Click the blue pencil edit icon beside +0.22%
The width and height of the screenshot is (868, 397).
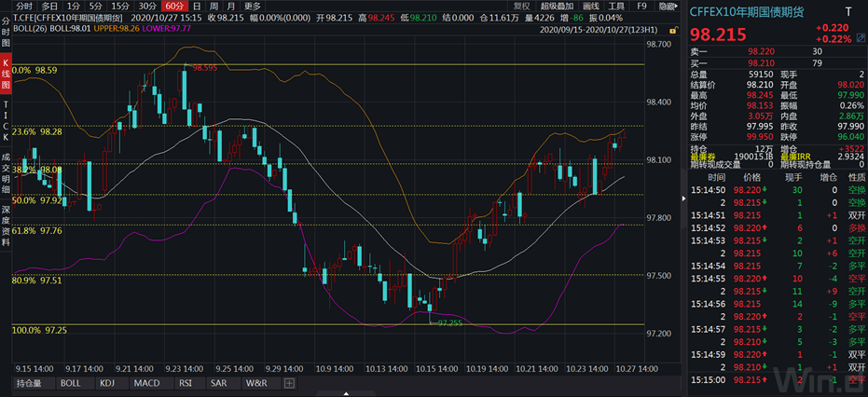pyautogui.click(x=860, y=39)
